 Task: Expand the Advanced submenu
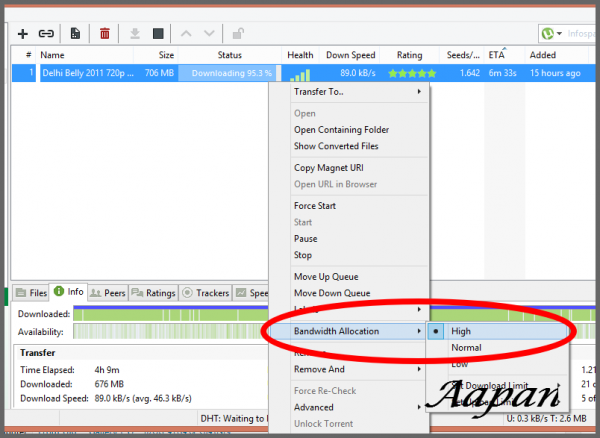click(359, 407)
